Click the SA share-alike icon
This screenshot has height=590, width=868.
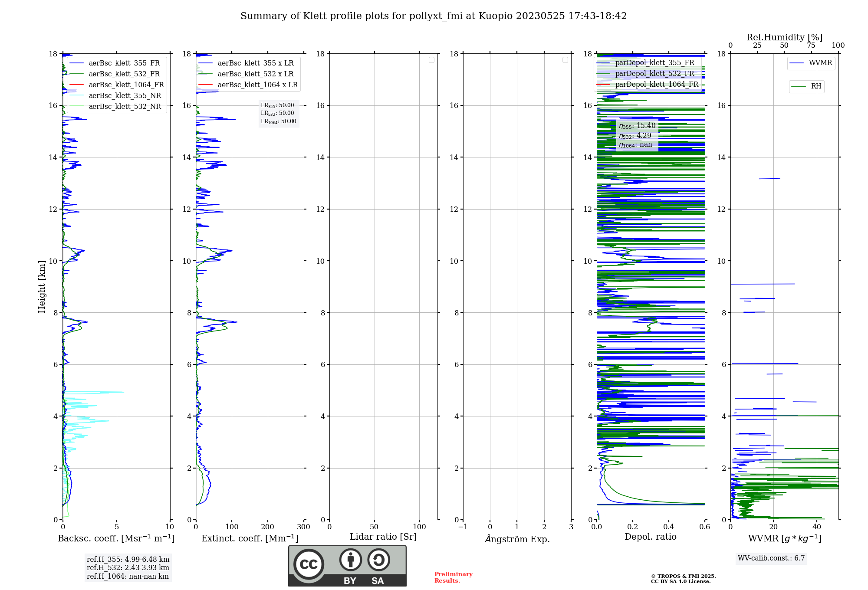tap(378, 560)
